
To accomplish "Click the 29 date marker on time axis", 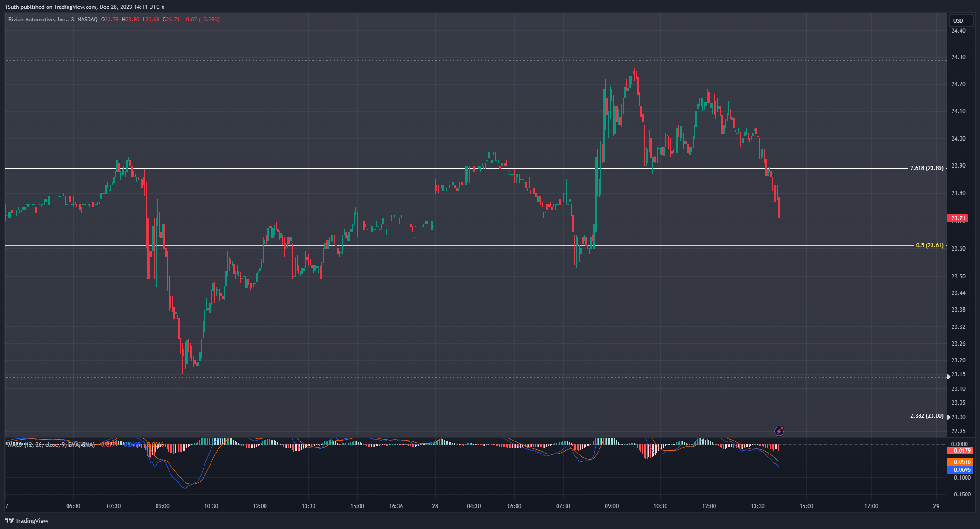I will pos(936,506).
